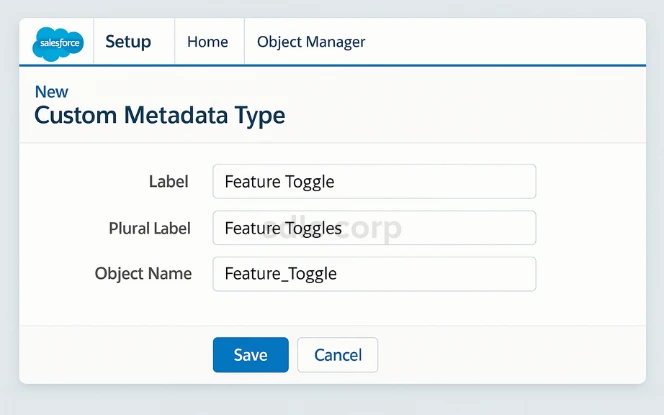Edit the Object Name field
The image size is (664, 415).
(374, 274)
